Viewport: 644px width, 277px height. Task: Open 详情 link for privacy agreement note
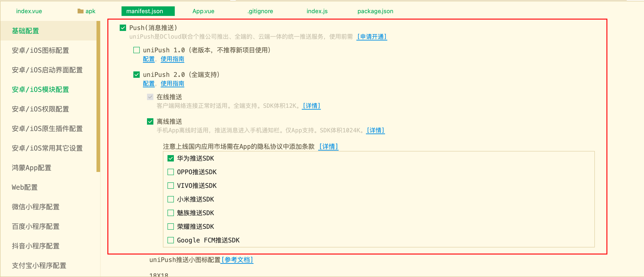click(328, 146)
